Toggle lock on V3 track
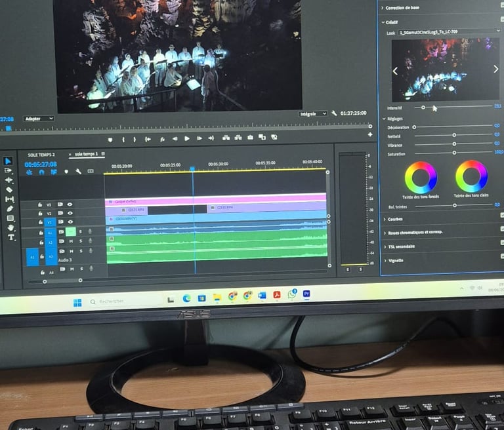 (40, 205)
